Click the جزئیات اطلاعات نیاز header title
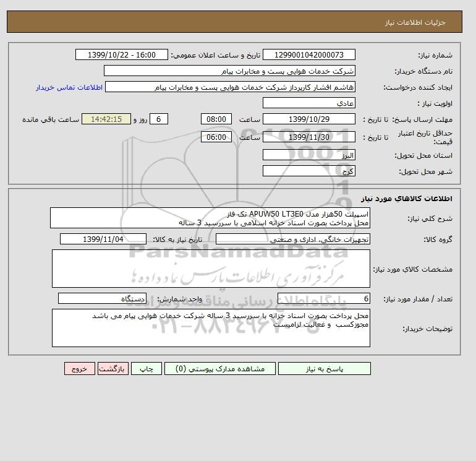 pyautogui.click(x=415, y=22)
